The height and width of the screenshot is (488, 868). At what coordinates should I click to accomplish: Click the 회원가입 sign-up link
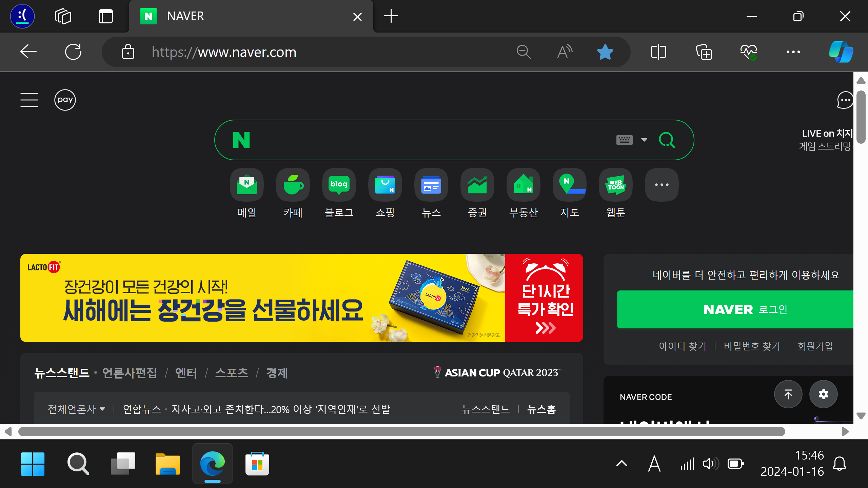pyautogui.click(x=815, y=346)
